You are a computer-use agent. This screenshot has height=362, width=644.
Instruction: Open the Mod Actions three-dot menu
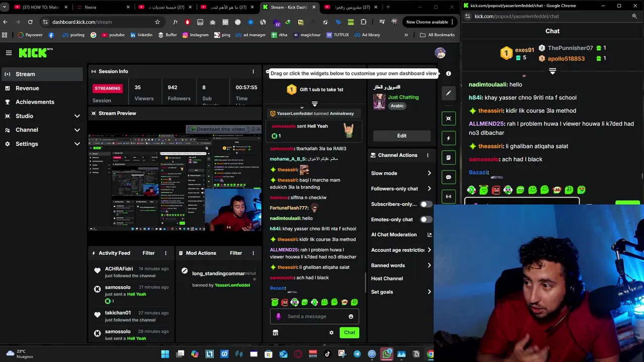click(253, 253)
